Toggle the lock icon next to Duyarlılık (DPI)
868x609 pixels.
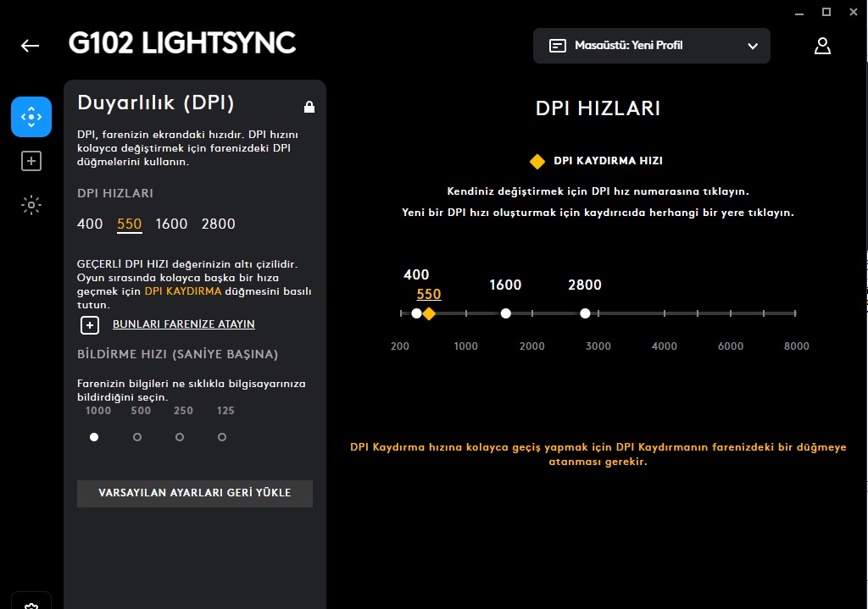pos(309,107)
